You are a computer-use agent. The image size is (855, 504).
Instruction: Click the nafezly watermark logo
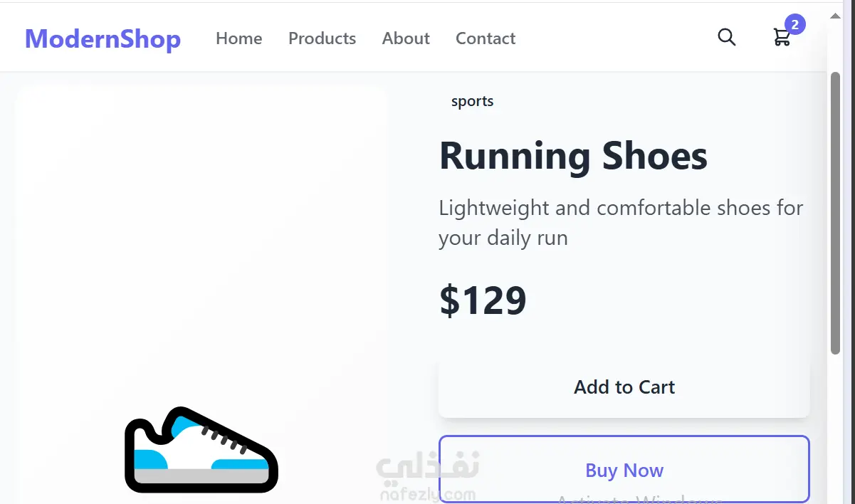[426, 477]
